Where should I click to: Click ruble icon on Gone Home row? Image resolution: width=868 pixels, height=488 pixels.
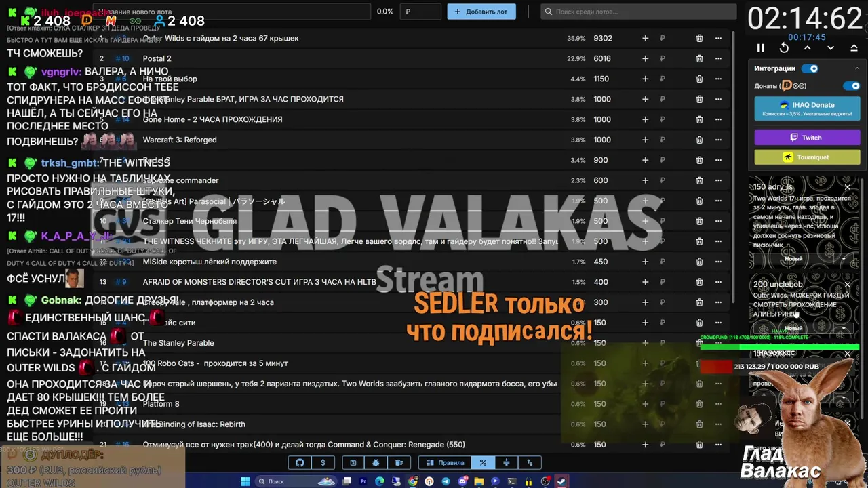click(x=663, y=120)
